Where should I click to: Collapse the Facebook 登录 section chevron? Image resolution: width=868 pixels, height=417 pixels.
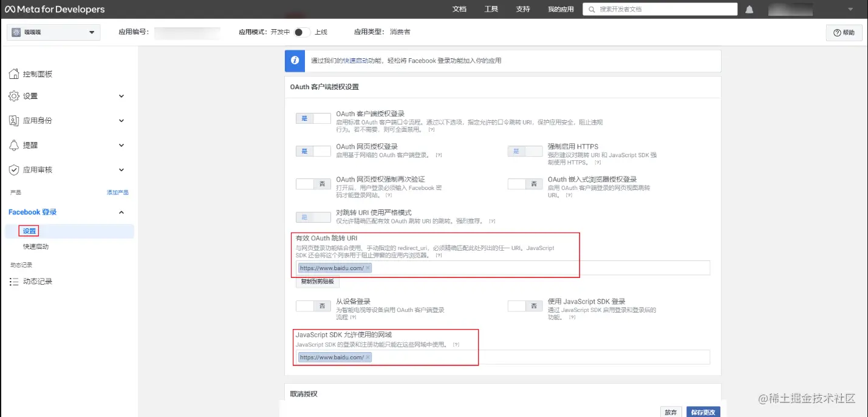(x=121, y=212)
